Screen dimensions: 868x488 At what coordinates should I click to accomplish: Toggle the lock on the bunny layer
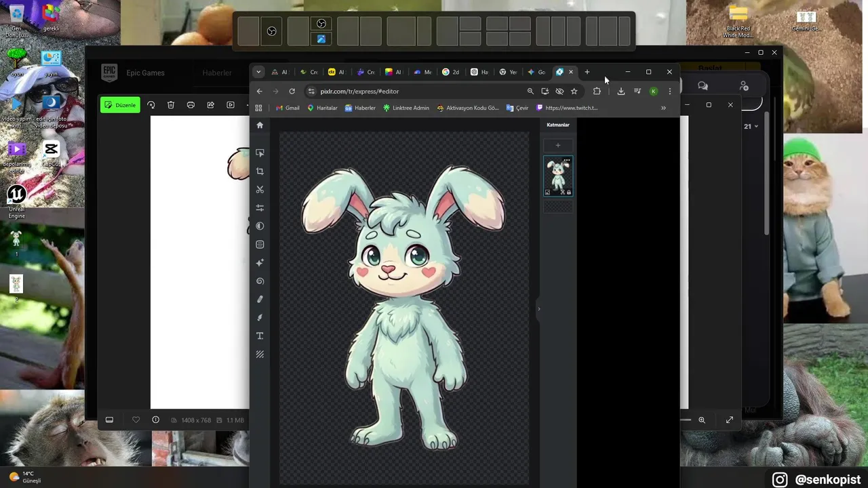(569, 192)
